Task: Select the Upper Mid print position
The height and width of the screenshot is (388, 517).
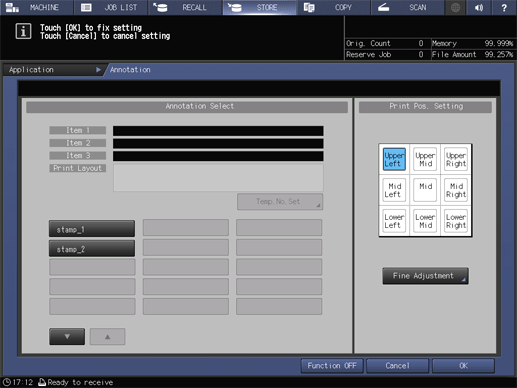Action: pyautogui.click(x=425, y=159)
